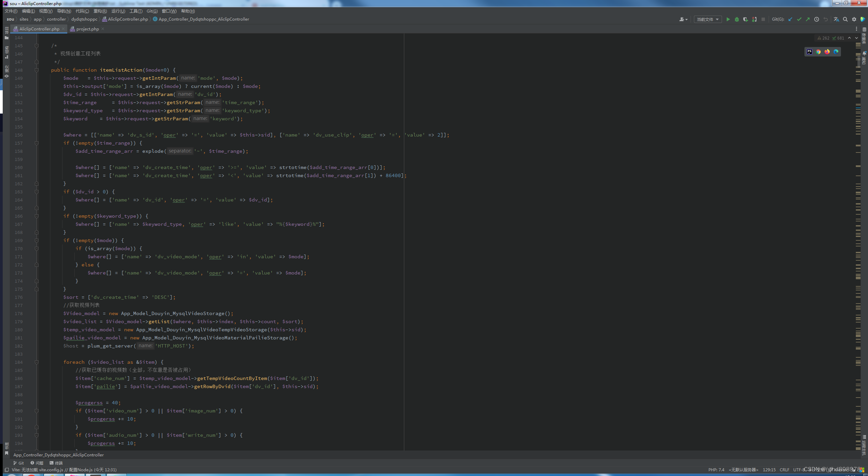Click the CRLF line separator indicator
Image resolution: width=868 pixels, height=476 pixels.
[785, 470]
